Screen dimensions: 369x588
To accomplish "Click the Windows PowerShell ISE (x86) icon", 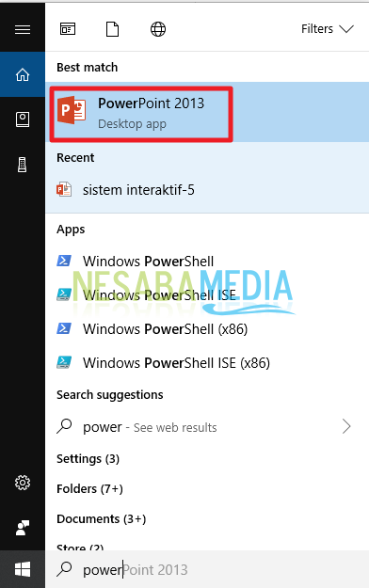I will [x=64, y=362].
